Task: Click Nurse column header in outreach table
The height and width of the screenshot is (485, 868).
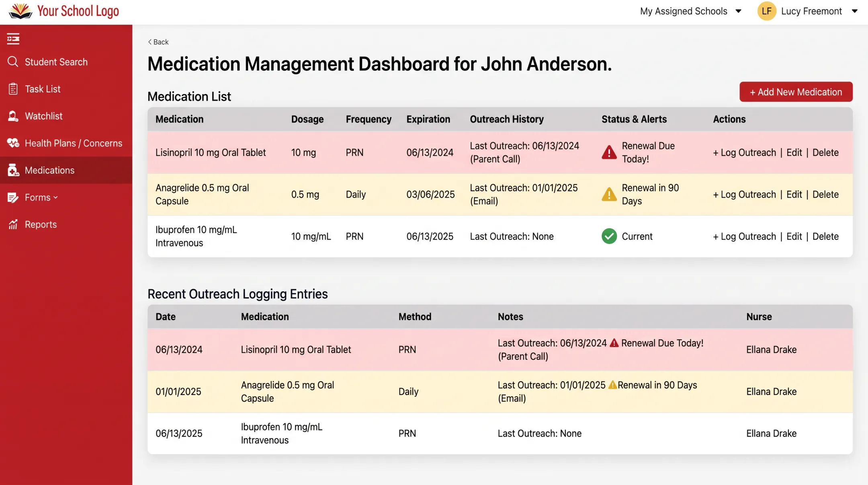Action: (x=759, y=316)
